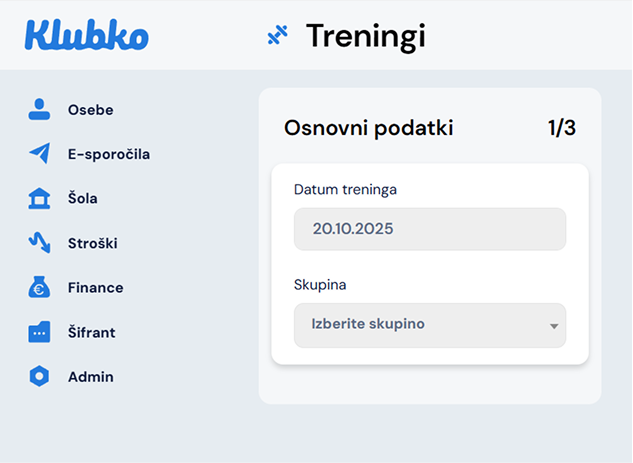Image resolution: width=633 pixels, height=463 pixels.
Task: Click the Šifrant folder icon
Action: click(39, 332)
